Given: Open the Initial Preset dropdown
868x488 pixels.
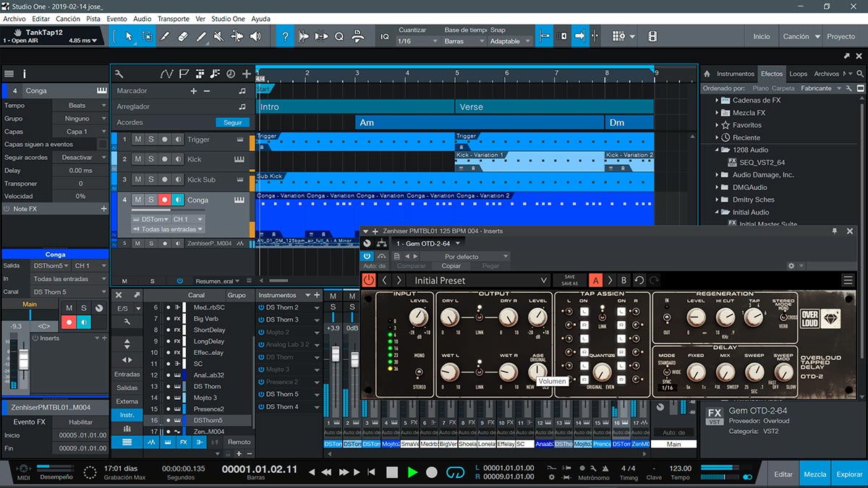Looking at the screenshot, I should click(x=481, y=281).
